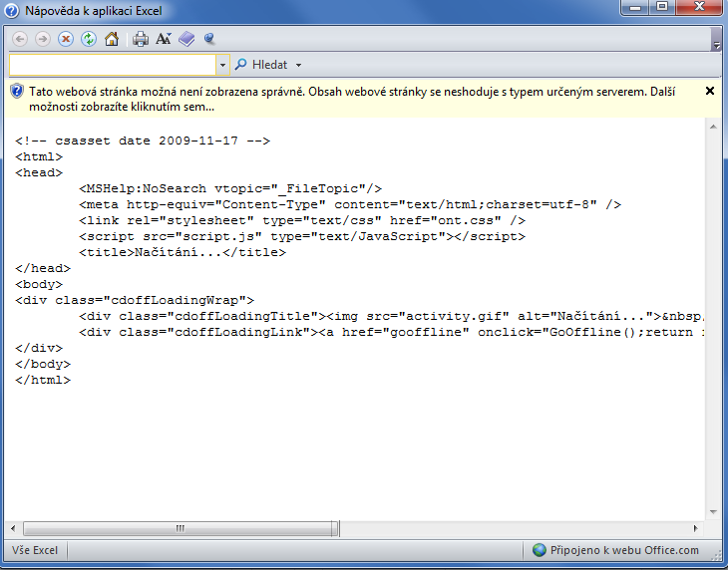Stop loading with the red X icon
Image resolution: width=728 pixels, height=570 pixels.
click(66, 39)
